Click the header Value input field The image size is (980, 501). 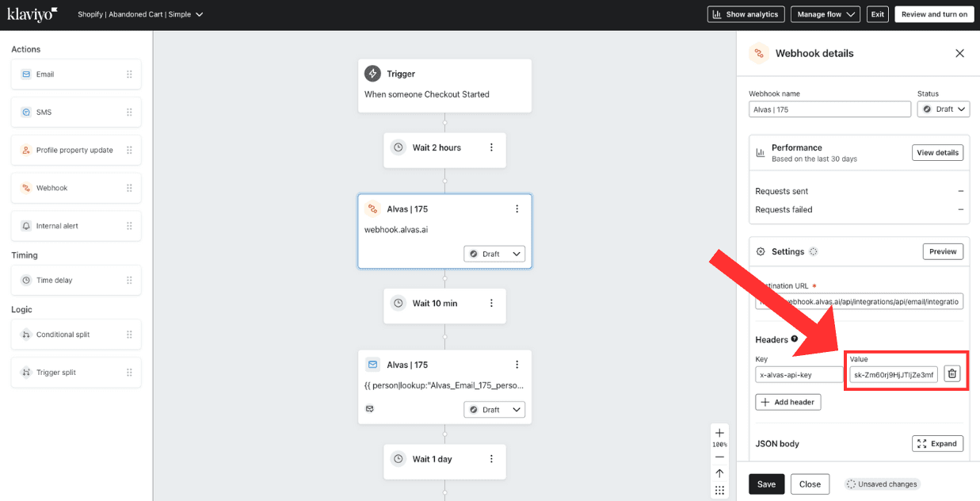(x=894, y=374)
